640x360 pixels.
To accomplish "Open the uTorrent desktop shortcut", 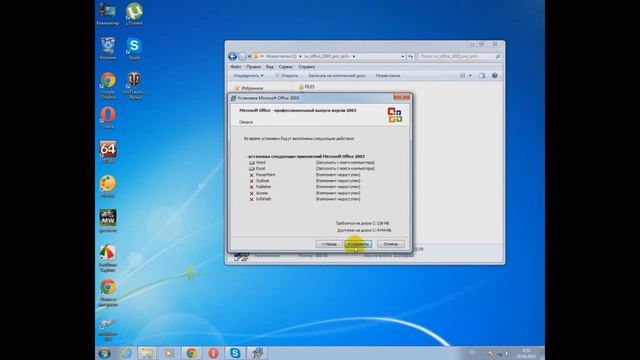I will click(134, 13).
